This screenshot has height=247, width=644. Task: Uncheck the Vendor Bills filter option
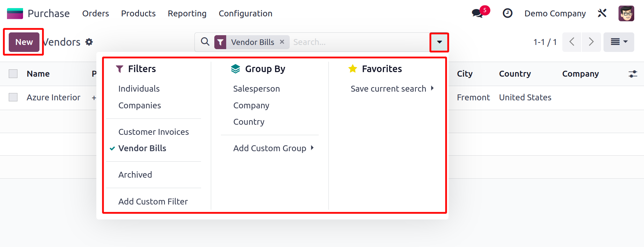pyautogui.click(x=142, y=148)
